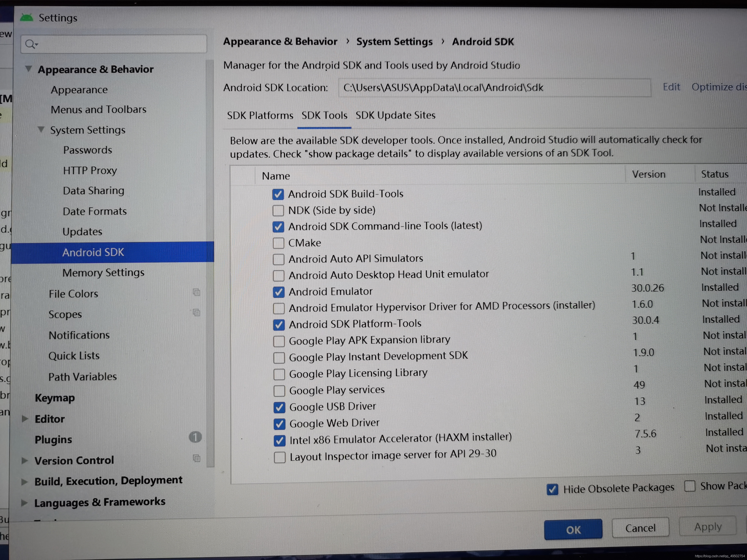This screenshot has width=747, height=560.
Task: Check the CMake checkbox
Action: [x=278, y=243]
